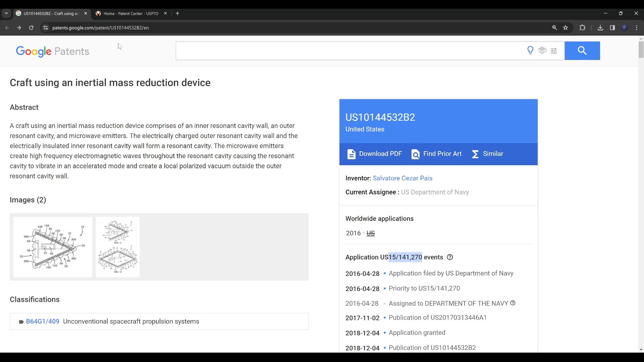Image resolution: width=644 pixels, height=362 pixels.
Task: Open inventor Salvatore Cezar Pais link
Action: (x=402, y=178)
